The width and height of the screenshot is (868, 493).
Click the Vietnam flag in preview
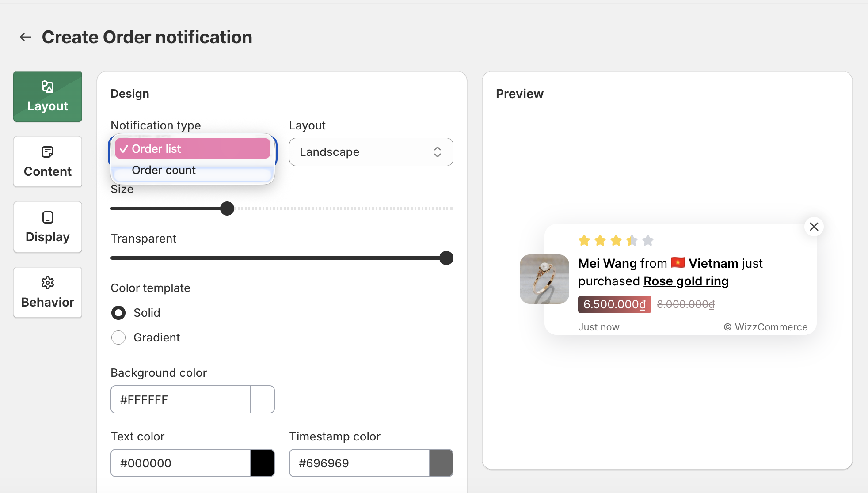point(678,263)
